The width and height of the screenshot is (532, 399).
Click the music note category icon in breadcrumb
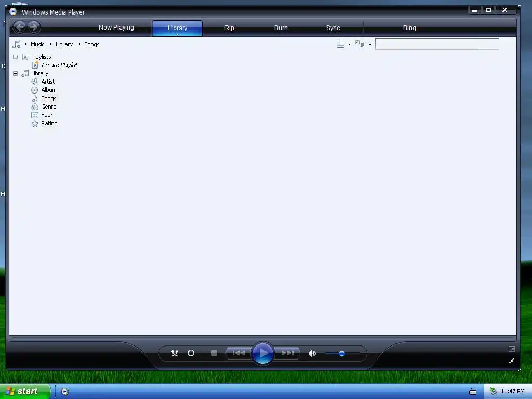[16, 44]
